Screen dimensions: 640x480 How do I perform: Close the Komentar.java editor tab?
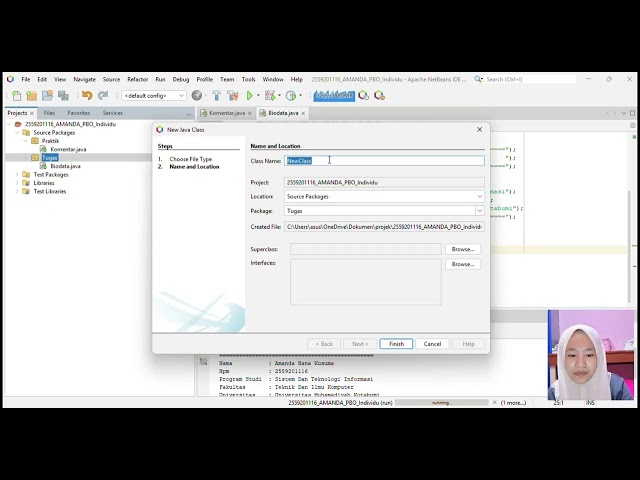249,113
